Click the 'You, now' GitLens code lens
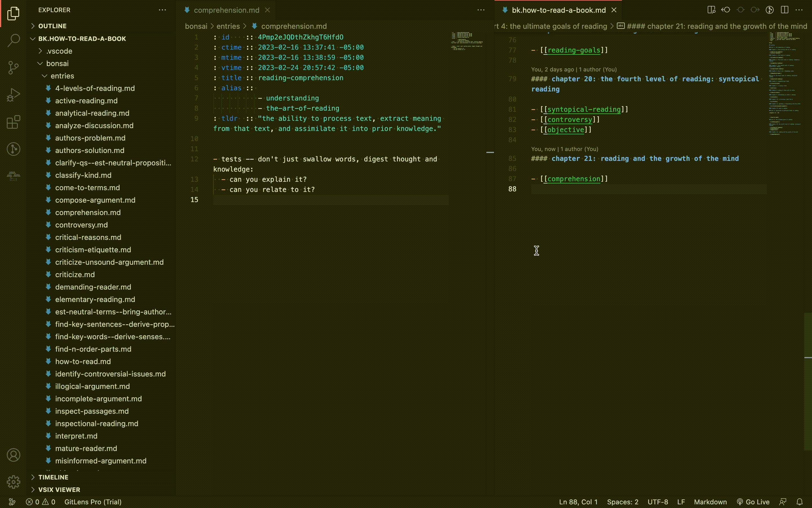The width and height of the screenshot is (812, 508). 564,149
